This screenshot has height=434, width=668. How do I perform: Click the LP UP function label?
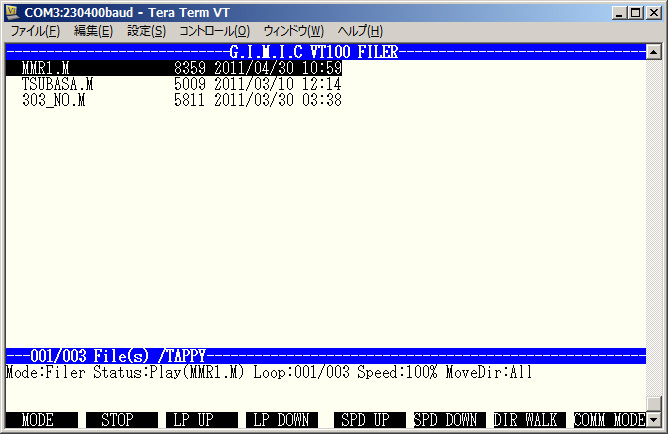(201, 420)
